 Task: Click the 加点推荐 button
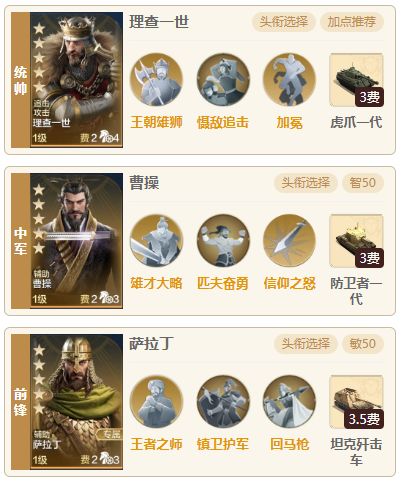[352, 22]
